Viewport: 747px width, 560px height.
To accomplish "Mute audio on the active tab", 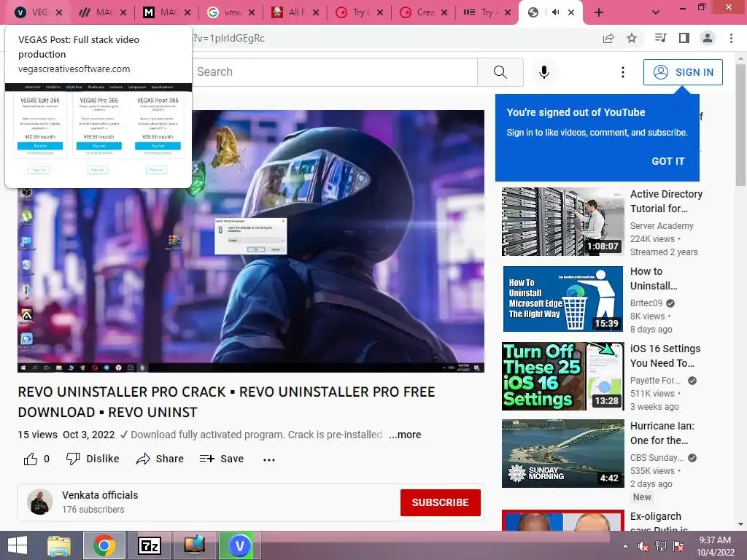I will [555, 12].
